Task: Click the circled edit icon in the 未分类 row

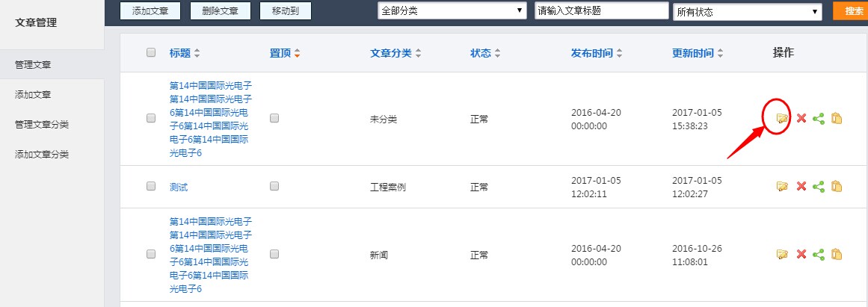Action: 782,119
